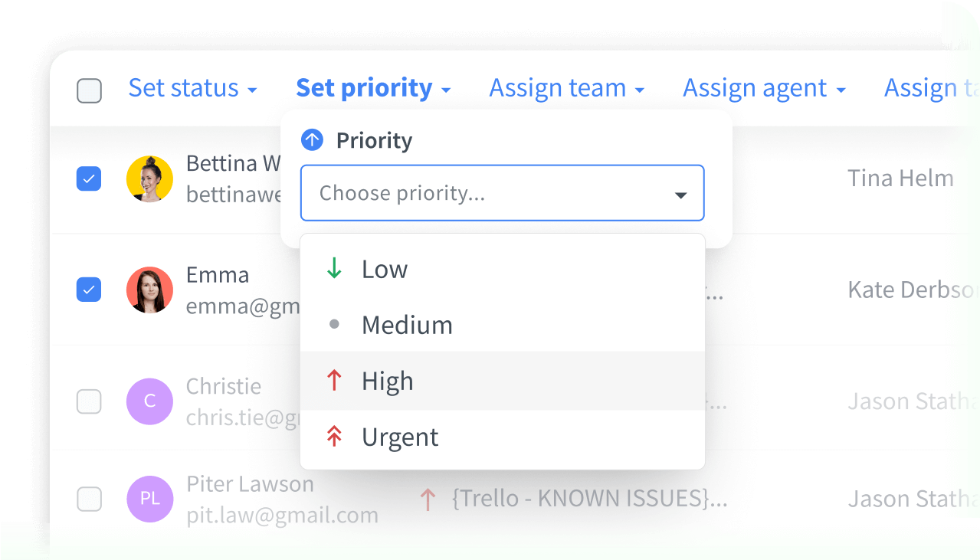Viewport: 980px width, 560px height.
Task: Select Urgent from the priority list
Action: click(x=399, y=436)
